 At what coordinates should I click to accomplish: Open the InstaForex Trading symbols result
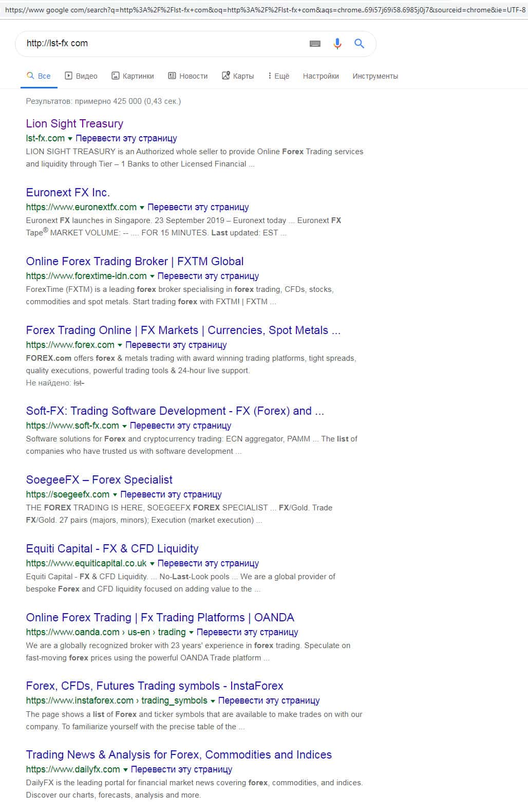click(155, 686)
